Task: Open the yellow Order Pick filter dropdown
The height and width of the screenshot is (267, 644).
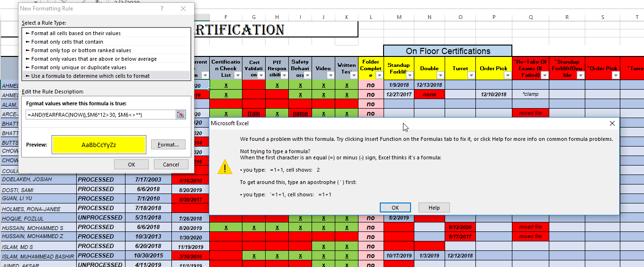Action: [507, 75]
